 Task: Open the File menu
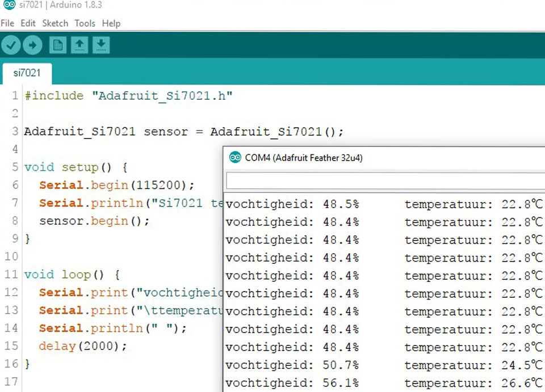pyautogui.click(x=7, y=23)
